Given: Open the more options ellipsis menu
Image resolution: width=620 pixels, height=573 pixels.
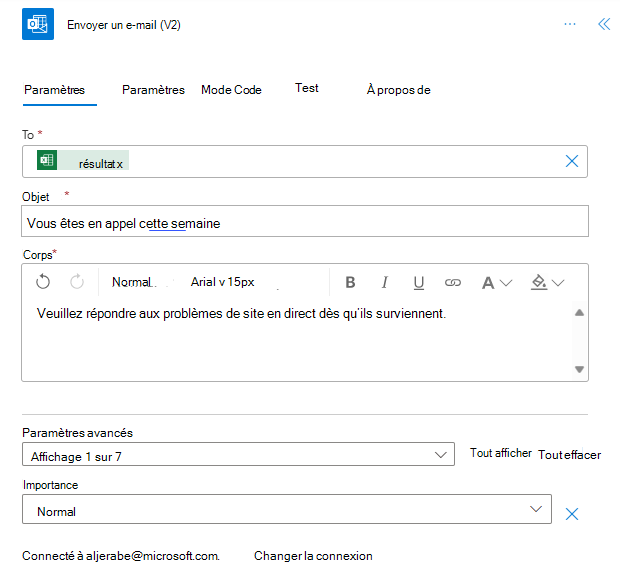Looking at the screenshot, I should click(570, 24).
